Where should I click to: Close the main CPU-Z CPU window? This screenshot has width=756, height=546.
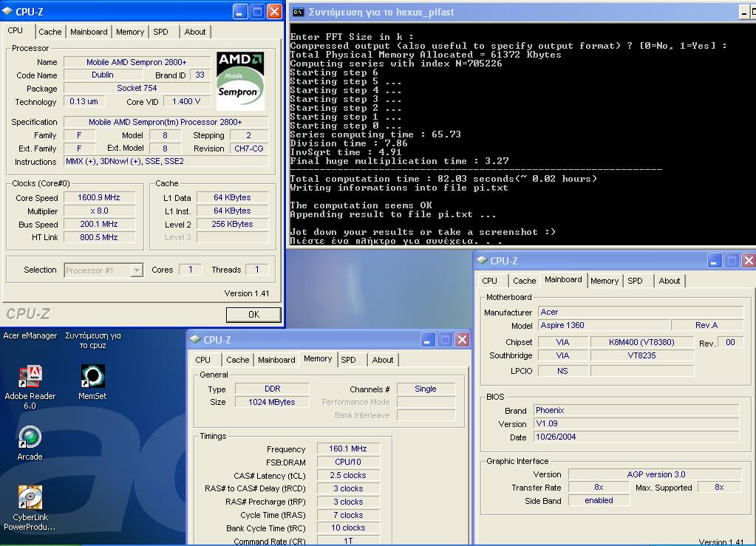[274, 12]
